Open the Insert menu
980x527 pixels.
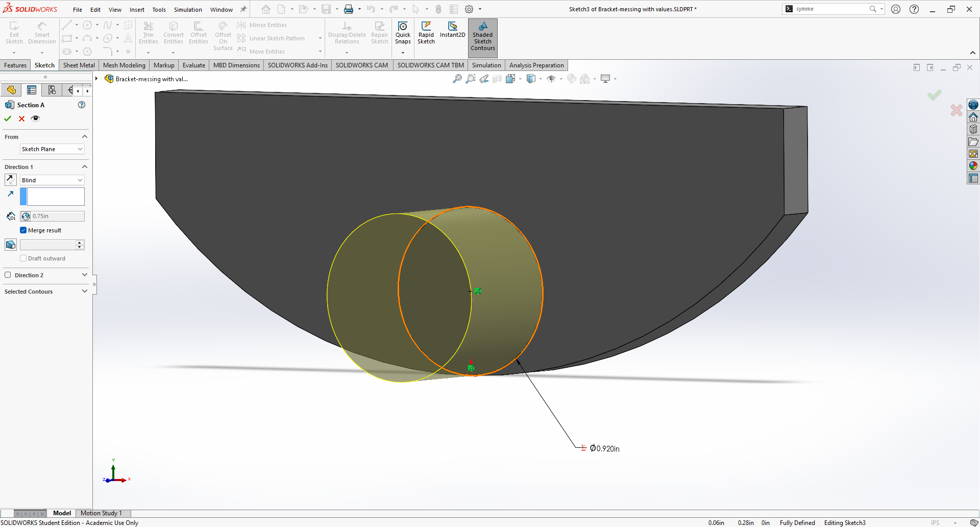tap(137, 10)
